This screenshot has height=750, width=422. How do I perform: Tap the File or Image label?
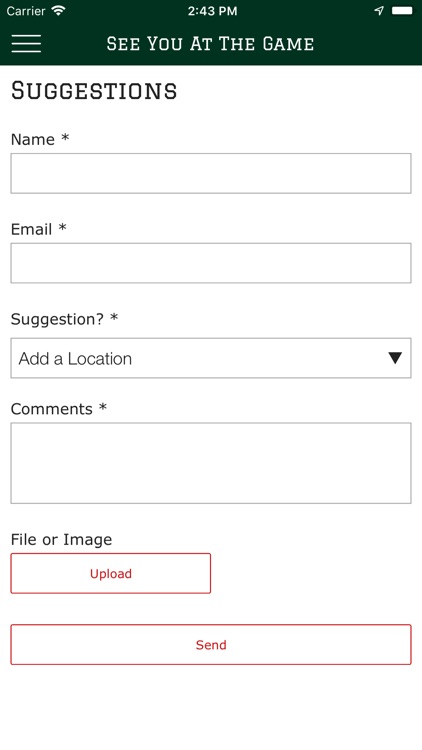[61, 540]
